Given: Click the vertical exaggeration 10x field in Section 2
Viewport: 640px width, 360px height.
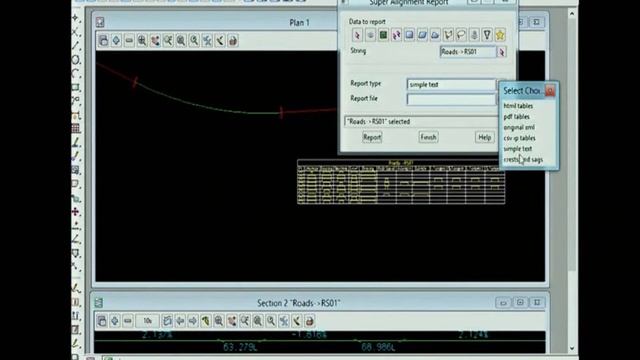Looking at the screenshot, I should coord(147,321).
